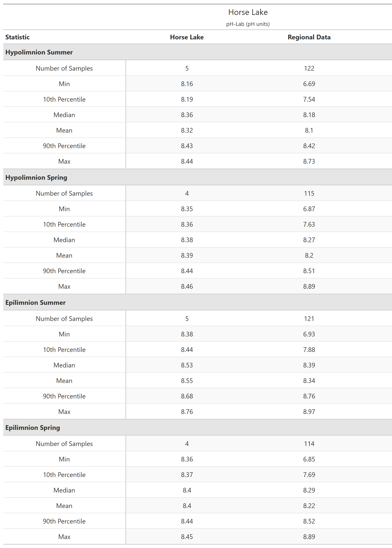Click the Statistic column header
This screenshot has width=392, height=548.
click(17, 37)
